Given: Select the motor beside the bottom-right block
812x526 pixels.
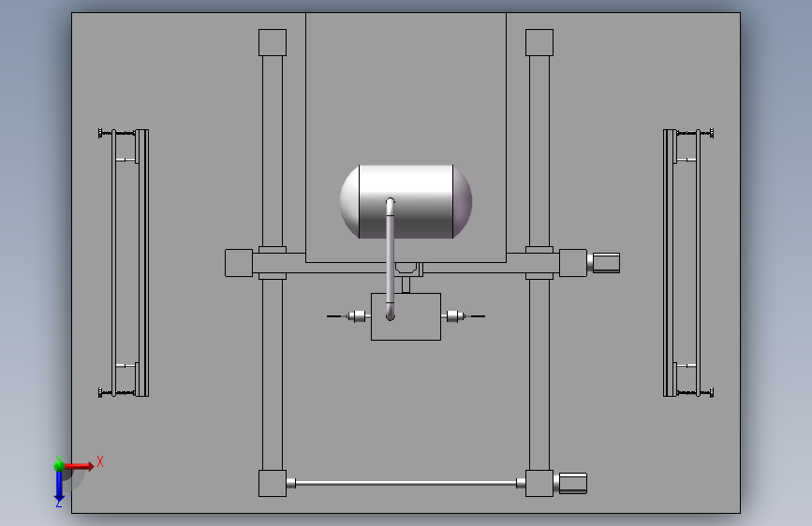Looking at the screenshot, I should click(570, 483).
